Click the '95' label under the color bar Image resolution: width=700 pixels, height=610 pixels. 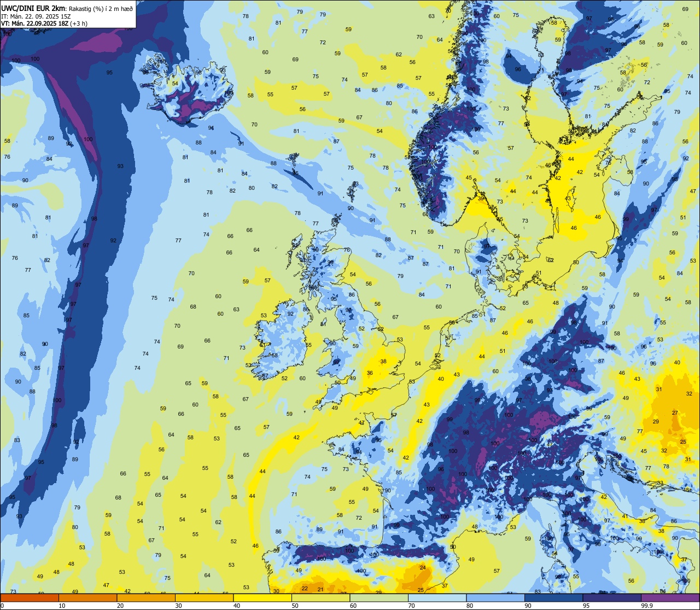point(586,606)
